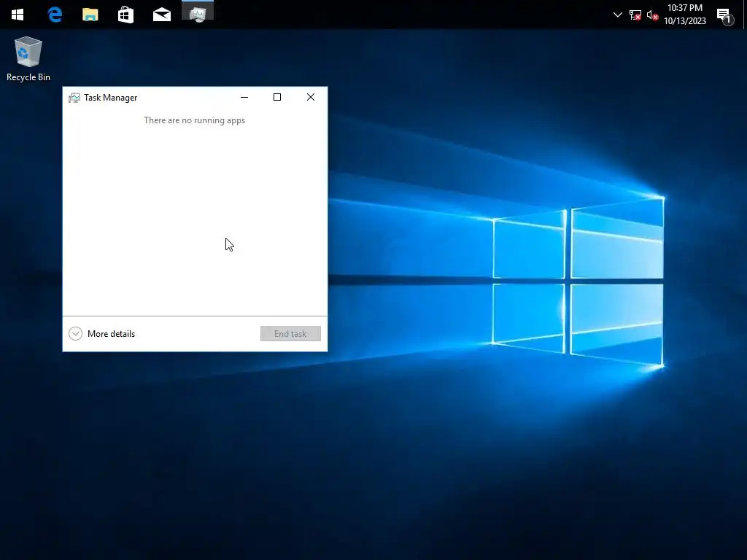Maximize the Task Manager window

point(276,97)
